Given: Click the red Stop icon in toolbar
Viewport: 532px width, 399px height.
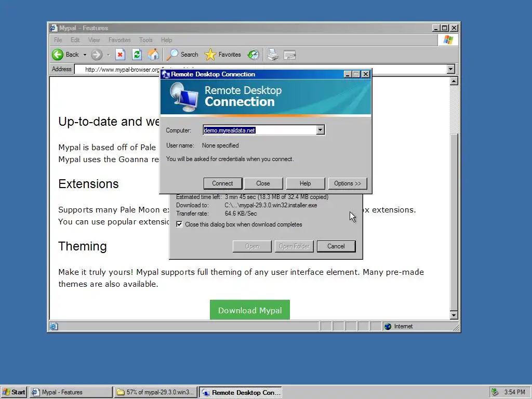Looking at the screenshot, I should click(120, 55).
